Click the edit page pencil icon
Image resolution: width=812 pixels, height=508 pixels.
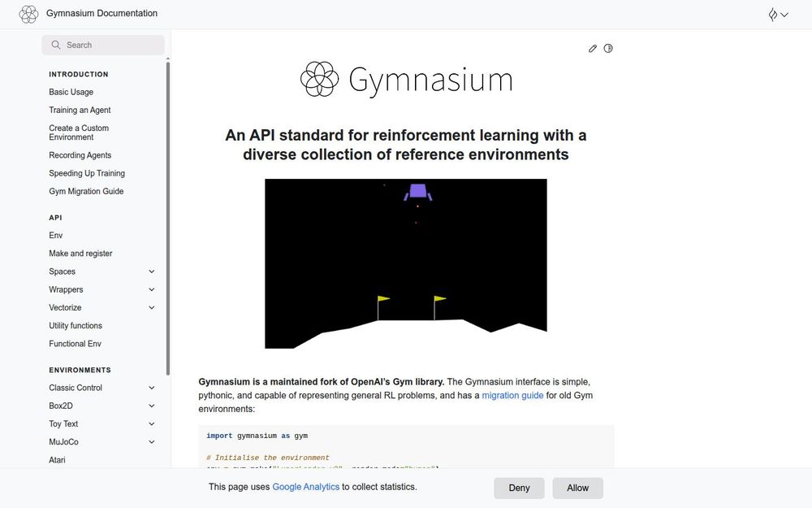pyautogui.click(x=593, y=48)
